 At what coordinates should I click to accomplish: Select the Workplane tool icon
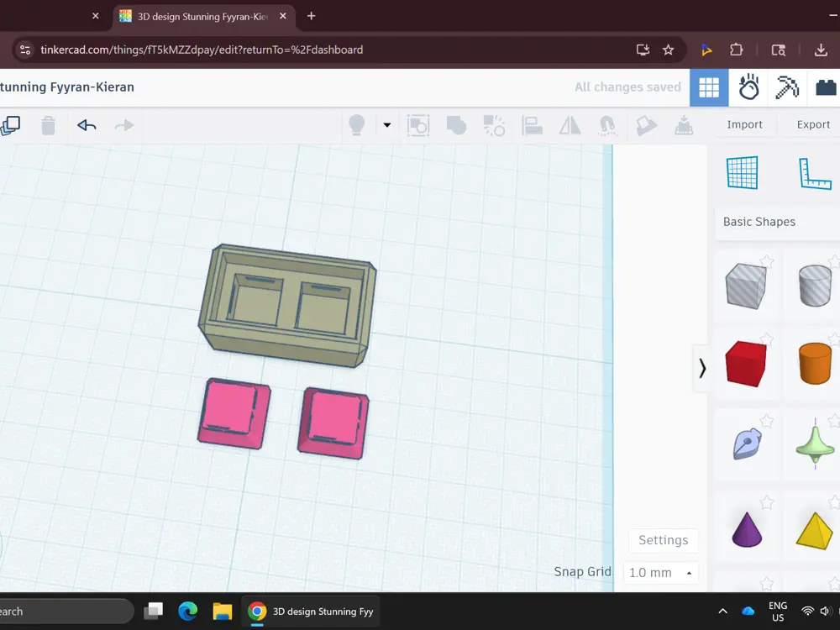pos(743,172)
